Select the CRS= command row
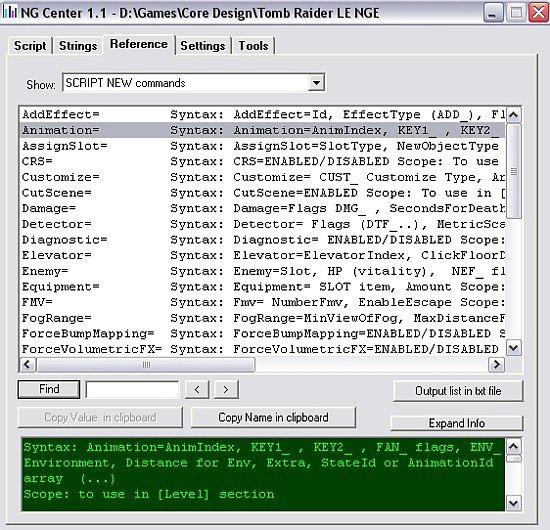This screenshot has width=550, height=530. click(x=263, y=161)
